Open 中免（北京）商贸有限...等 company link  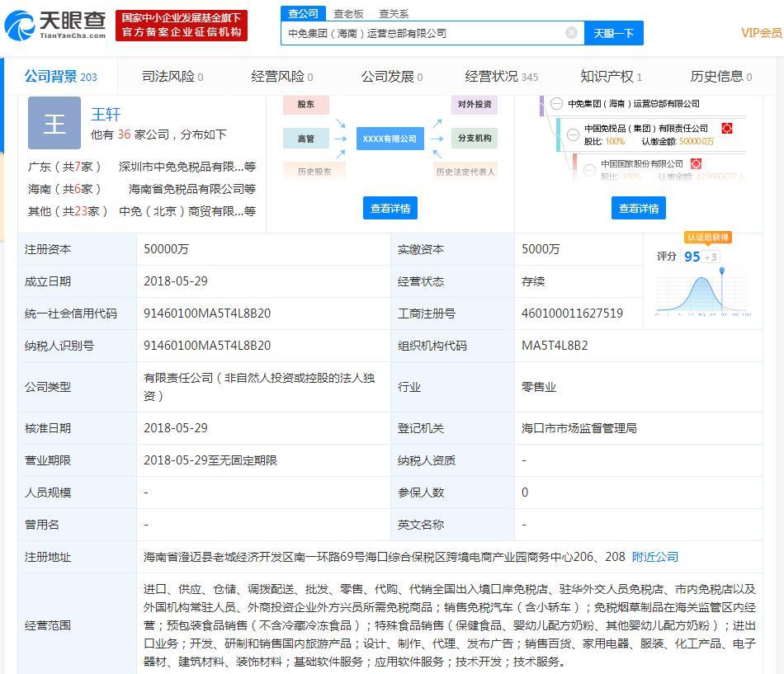(x=187, y=211)
